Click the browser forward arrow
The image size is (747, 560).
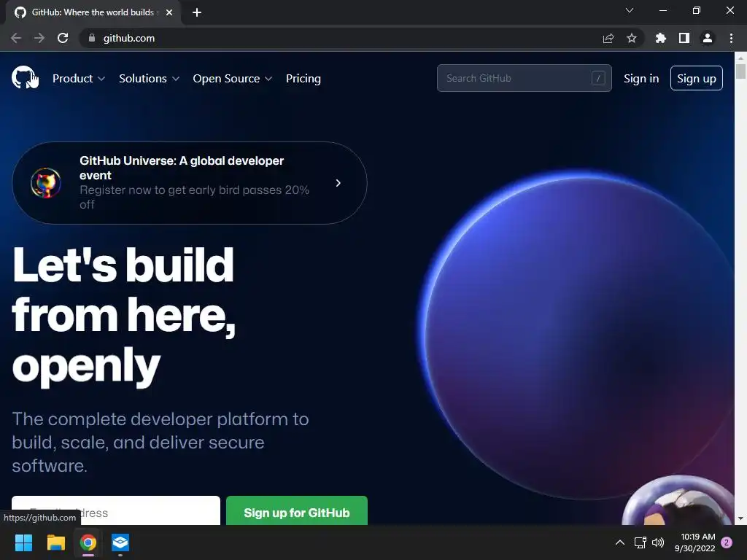(x=39, y=38)
